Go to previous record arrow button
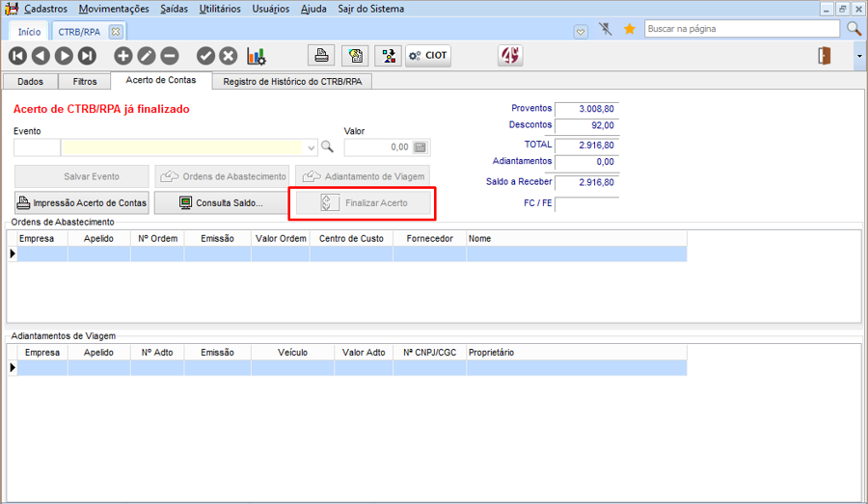The width and height of the screenshot is (868, 504). 41,55
